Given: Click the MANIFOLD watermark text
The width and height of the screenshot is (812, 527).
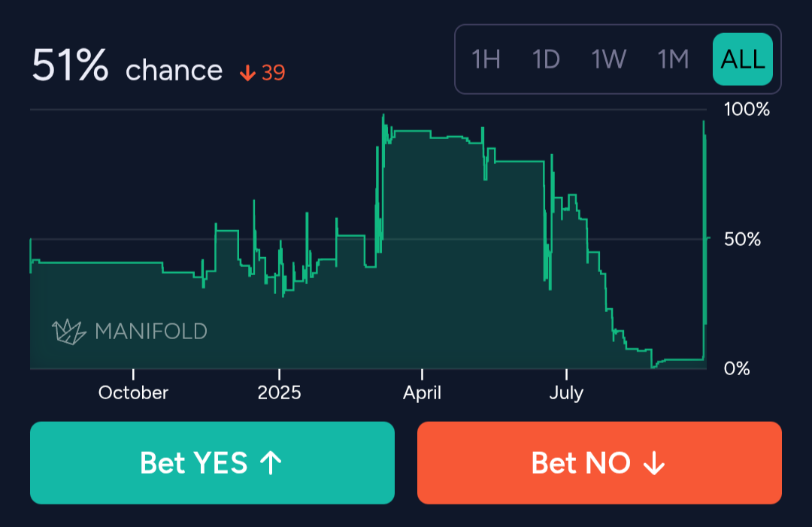Looking at the screenshot, I should [x=150, y=331].
